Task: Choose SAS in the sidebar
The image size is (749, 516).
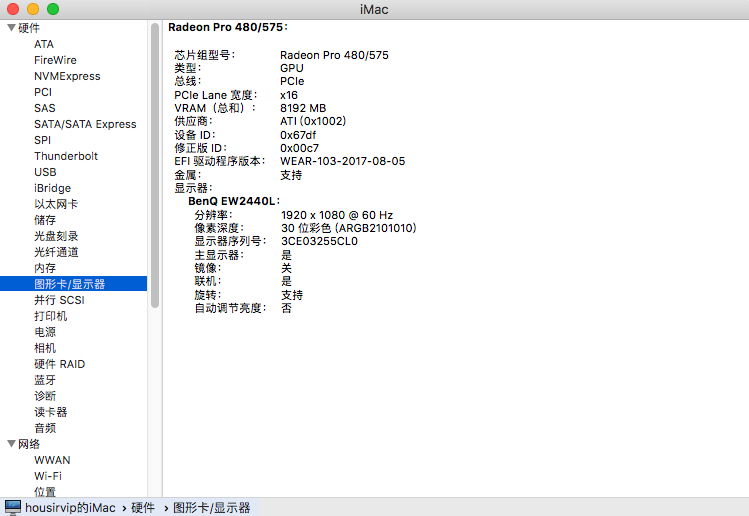Action: [45, 108]
